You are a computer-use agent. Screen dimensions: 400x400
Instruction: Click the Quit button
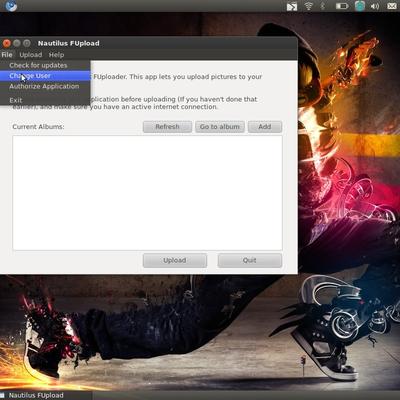(x=250, y=260)
